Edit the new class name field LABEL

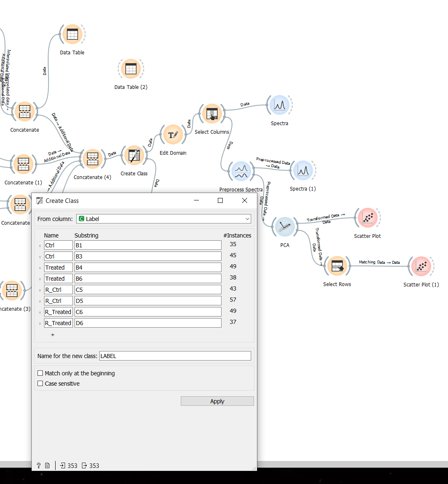tap(175, 356)
